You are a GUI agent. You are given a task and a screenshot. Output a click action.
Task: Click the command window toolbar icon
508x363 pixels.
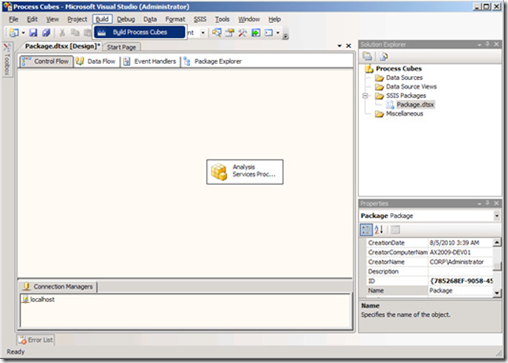click(x=269, y=33)
